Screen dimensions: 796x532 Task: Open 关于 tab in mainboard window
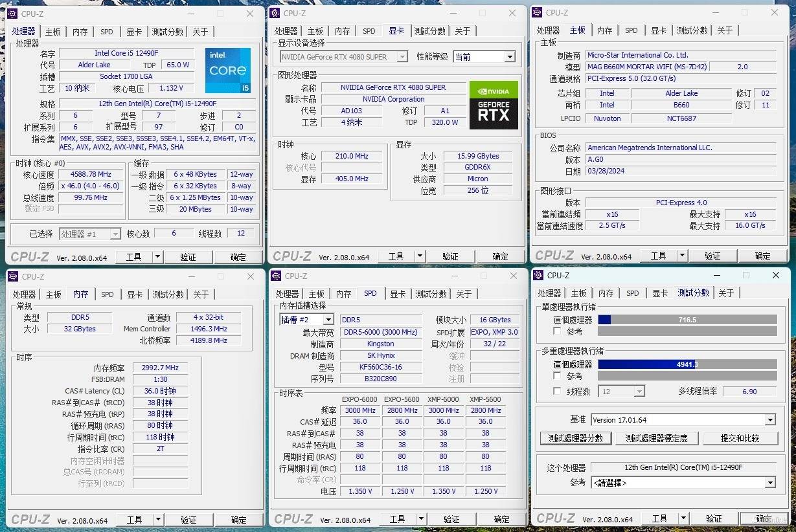click(725, 30)
